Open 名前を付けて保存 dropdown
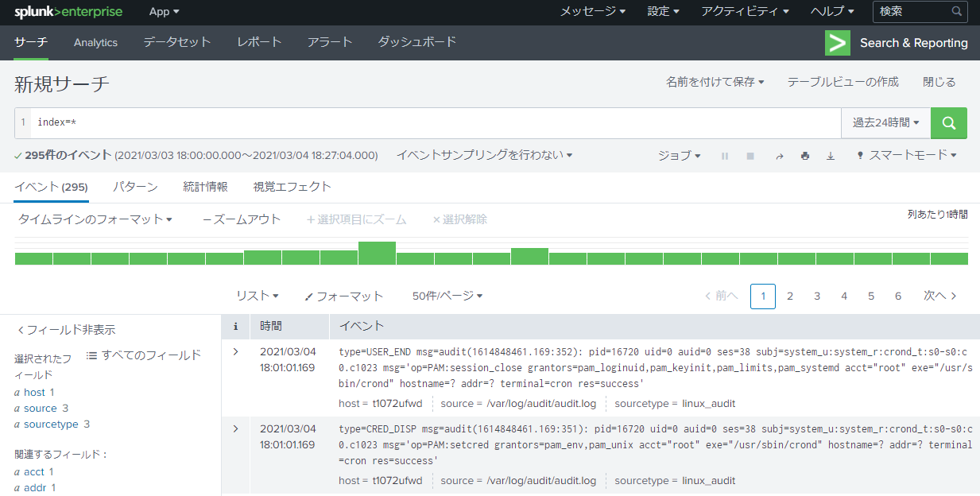 [x=715, y=82]
